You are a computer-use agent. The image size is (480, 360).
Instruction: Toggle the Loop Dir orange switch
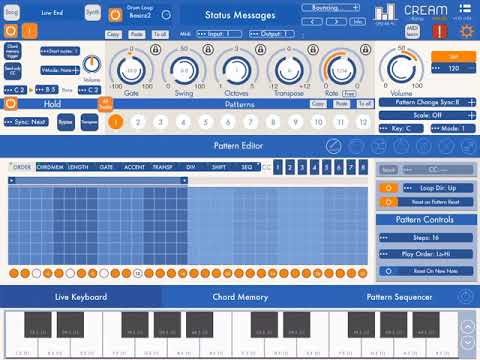click(x=388, y=188)
